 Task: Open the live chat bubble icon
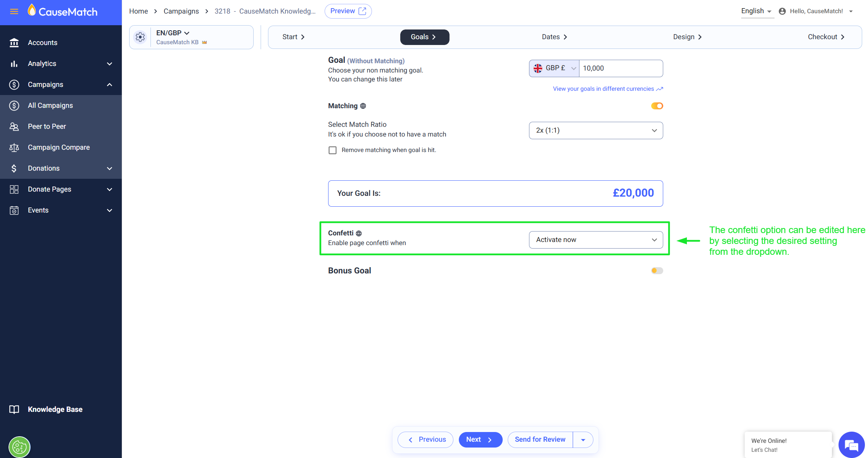(x=852, y=445)
